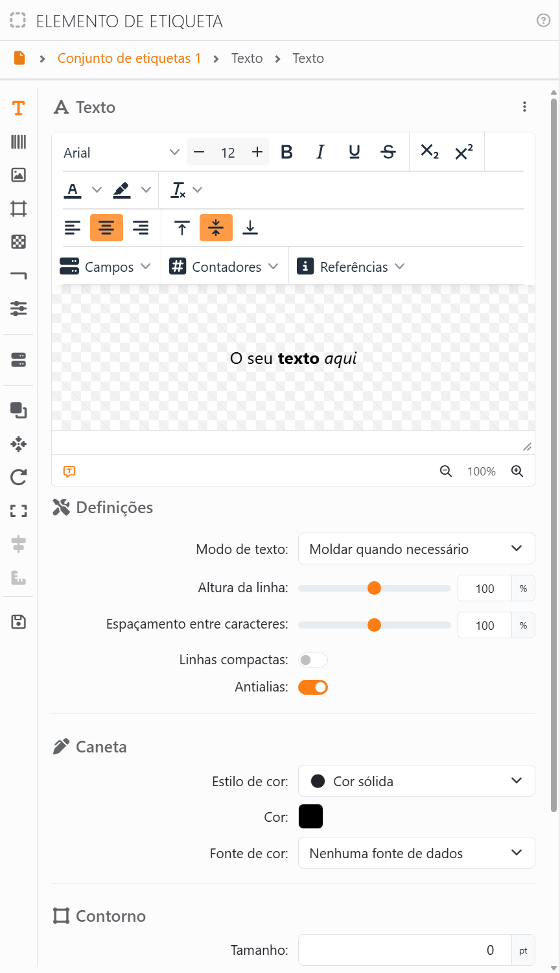Expand the font color dropdown arrow
This screenshot has width=560, height=973.
tap(97, 190)
